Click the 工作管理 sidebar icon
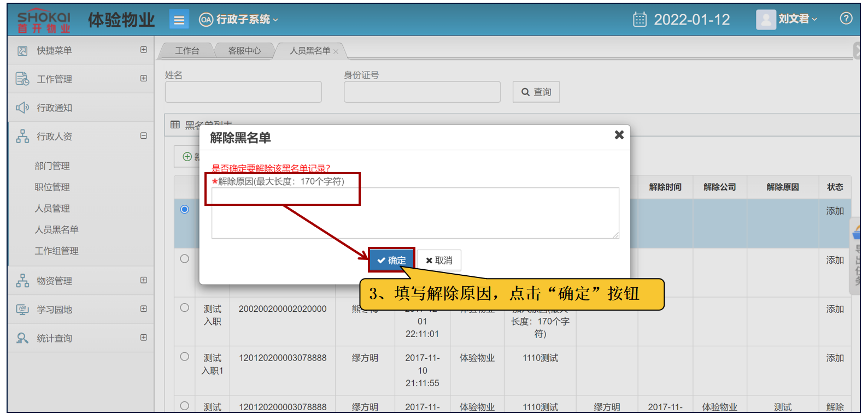 click(22, 79)
